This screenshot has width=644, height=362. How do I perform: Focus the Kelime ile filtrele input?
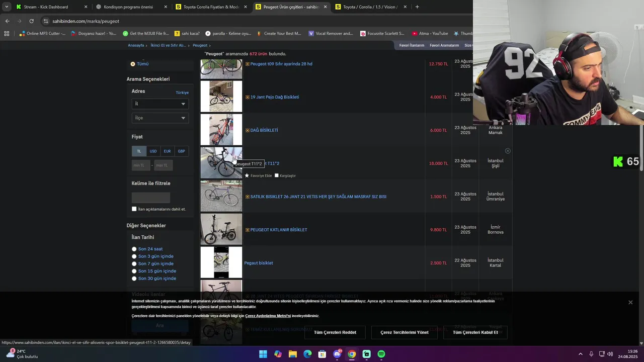coord(151,198)
